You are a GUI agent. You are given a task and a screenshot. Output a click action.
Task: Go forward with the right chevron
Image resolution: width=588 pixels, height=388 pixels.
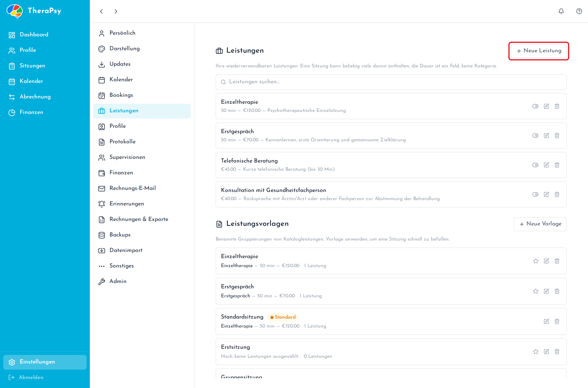116,11
